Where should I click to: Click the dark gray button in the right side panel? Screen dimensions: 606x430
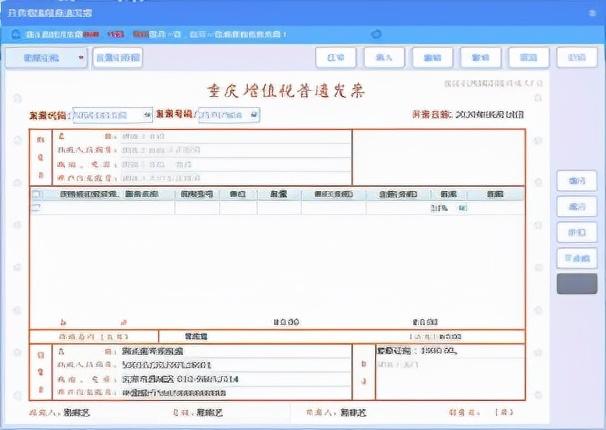[576, 283]
